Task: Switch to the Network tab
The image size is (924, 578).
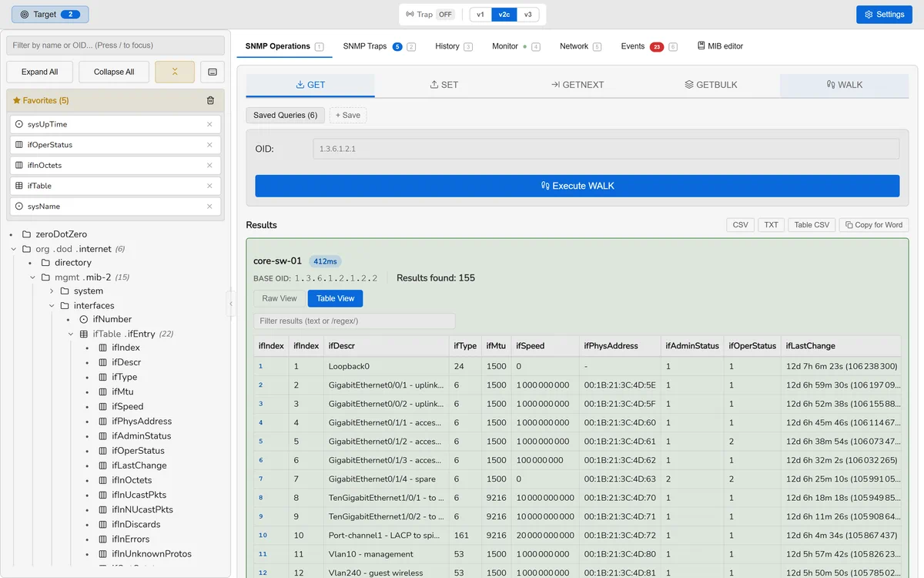Action: click(581, 46)
